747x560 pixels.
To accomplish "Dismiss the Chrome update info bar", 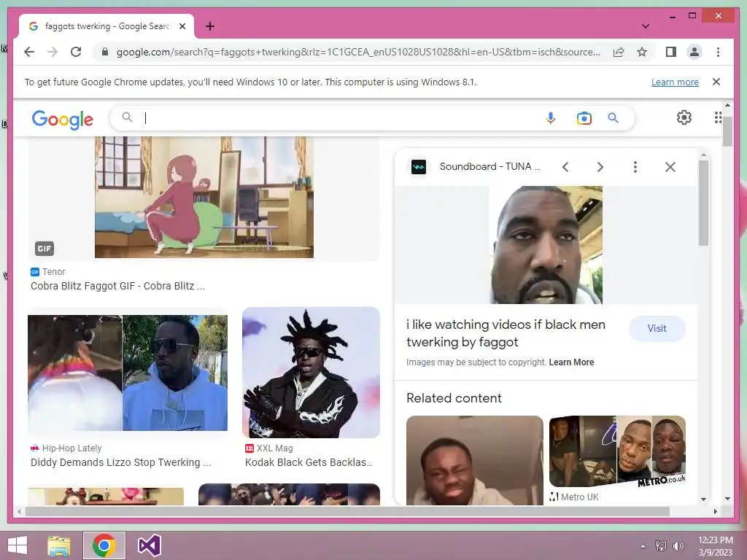I will point(716,82).
